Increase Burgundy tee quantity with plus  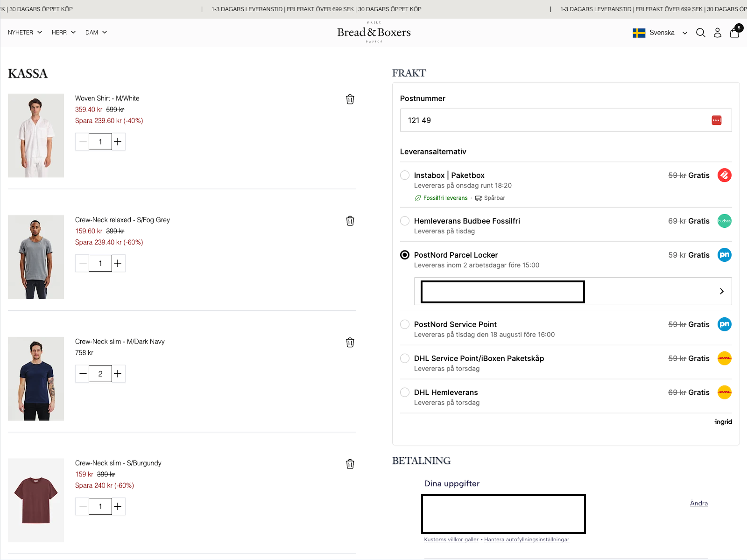(x=118, y=506)
